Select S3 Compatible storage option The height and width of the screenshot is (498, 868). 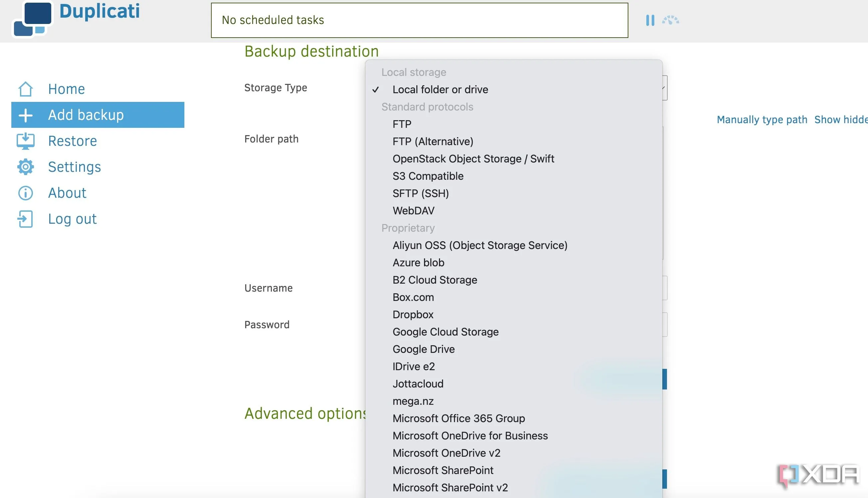coord(428,176)
